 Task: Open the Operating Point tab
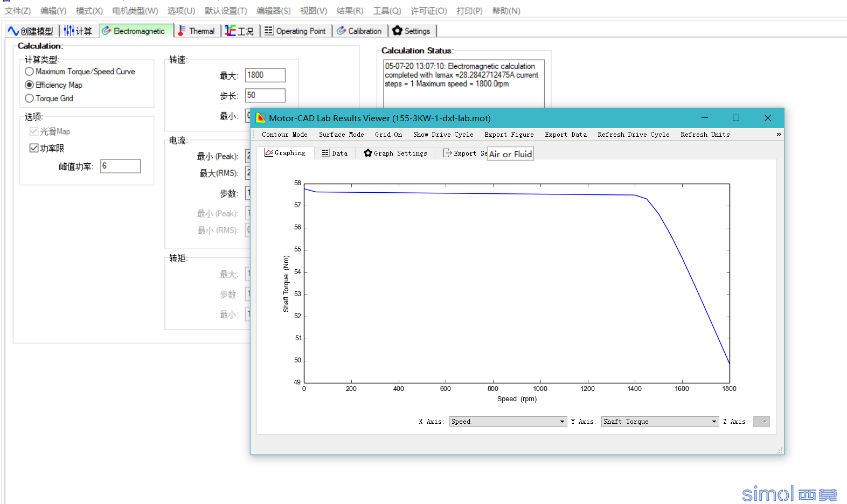pyautogui.click(x=295, y=31)
